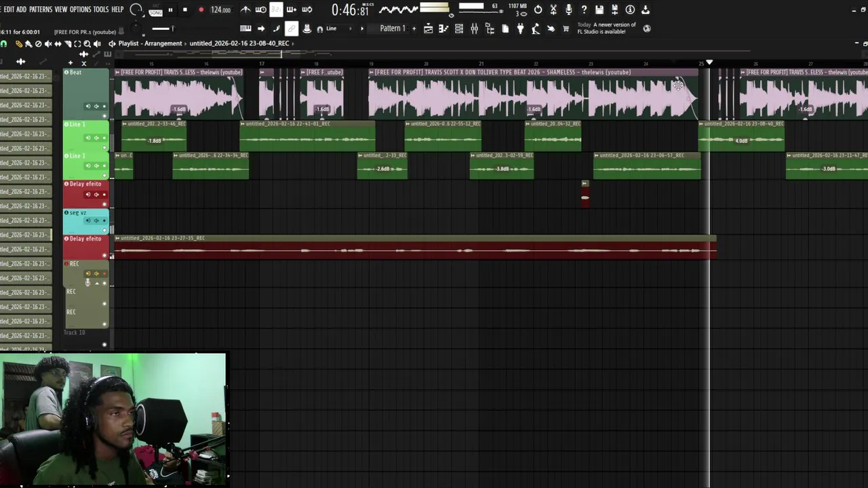Open clip menu of untitled_2026-02-16 23-27-35_REC
This screenshot has width=868, height=488.
pyautogui.click(x=118, y=239)
